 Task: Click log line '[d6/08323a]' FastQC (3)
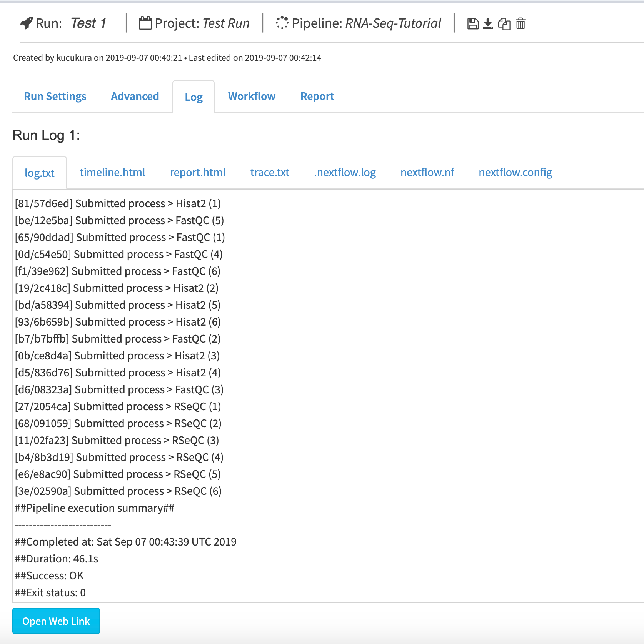[x=119, y=389]
